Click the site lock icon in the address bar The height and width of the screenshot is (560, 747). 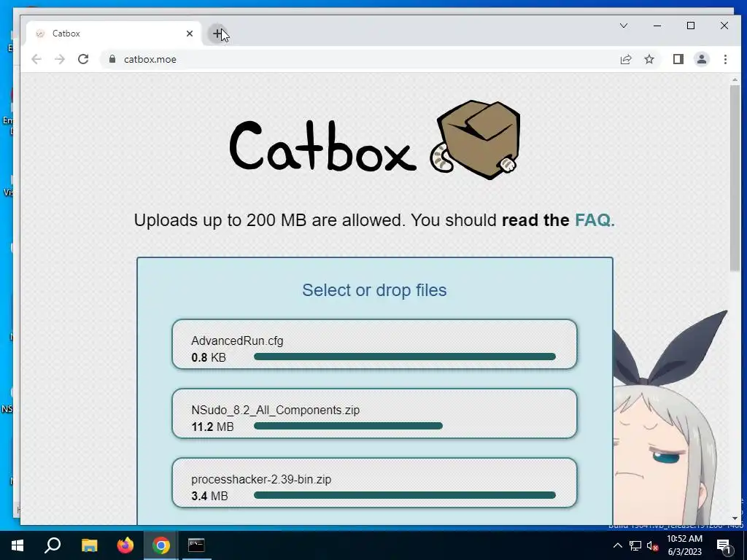[x=112, y=59]
